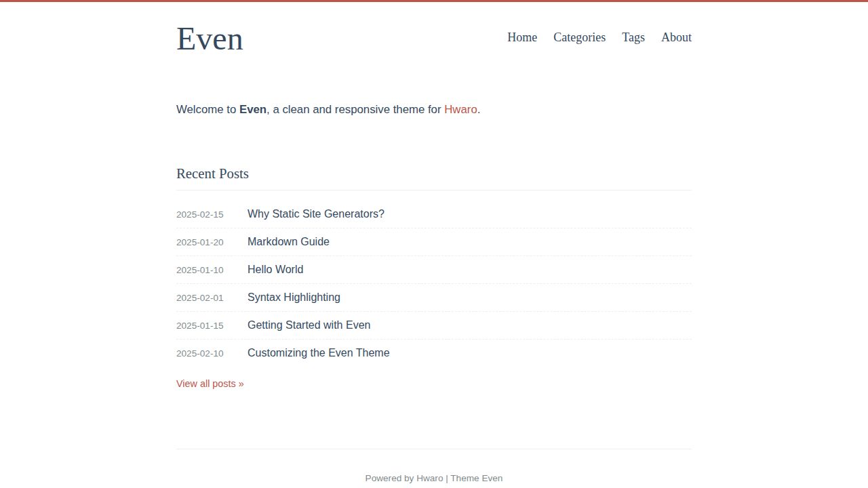Open the Home page from the navigation

[x=521, y=37]
